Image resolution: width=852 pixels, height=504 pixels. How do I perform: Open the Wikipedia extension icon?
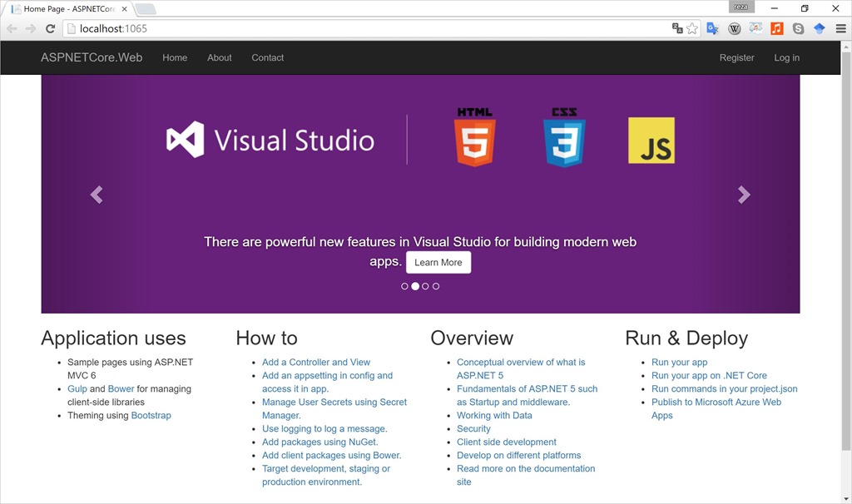point(734,28)
